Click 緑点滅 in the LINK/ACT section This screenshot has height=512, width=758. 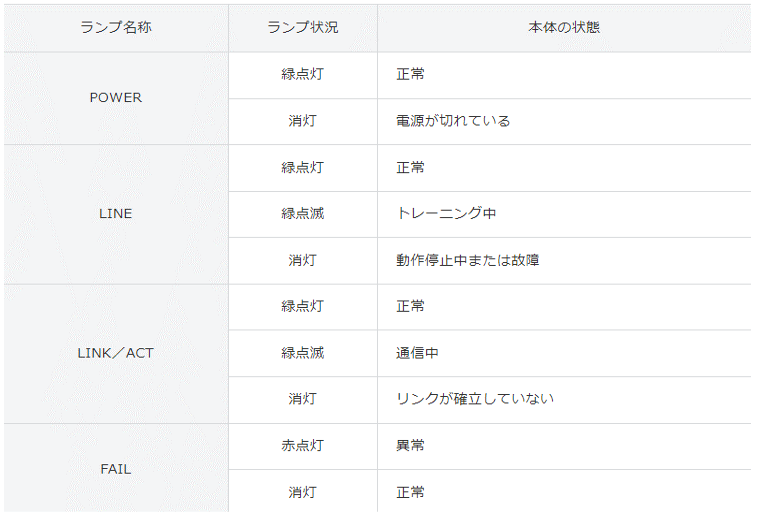[303, 353]
